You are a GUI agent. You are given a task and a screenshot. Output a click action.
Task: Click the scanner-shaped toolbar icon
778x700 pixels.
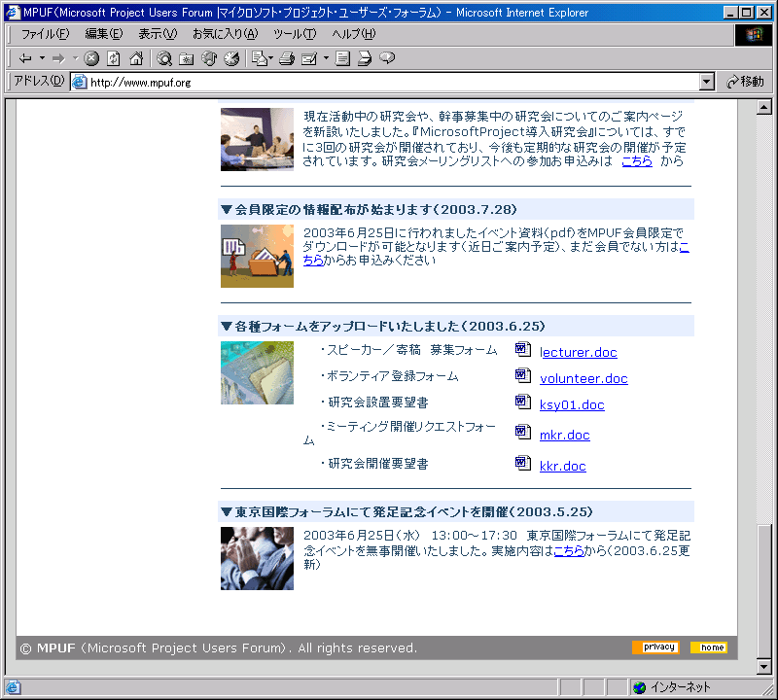point(365,58)
